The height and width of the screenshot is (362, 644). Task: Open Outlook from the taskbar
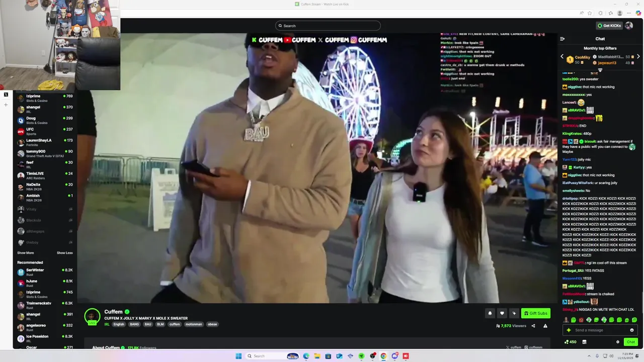pyautogui.click(x=339, y=356)
